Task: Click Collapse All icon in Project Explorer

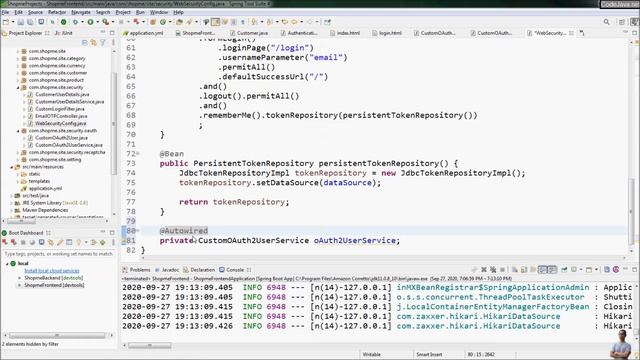Action: (x=84, y=42)
